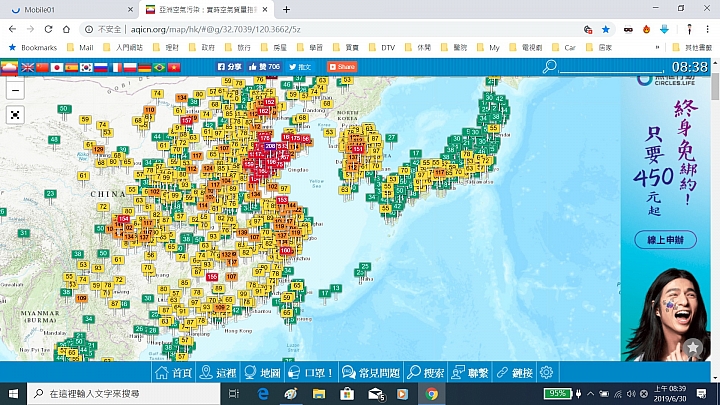Image resolution: width=720 pixels, height=405 pixels.
Task: Open the 其他書籤 bookmarks folder
Action: pyautogui.click(x=692, y=47)
